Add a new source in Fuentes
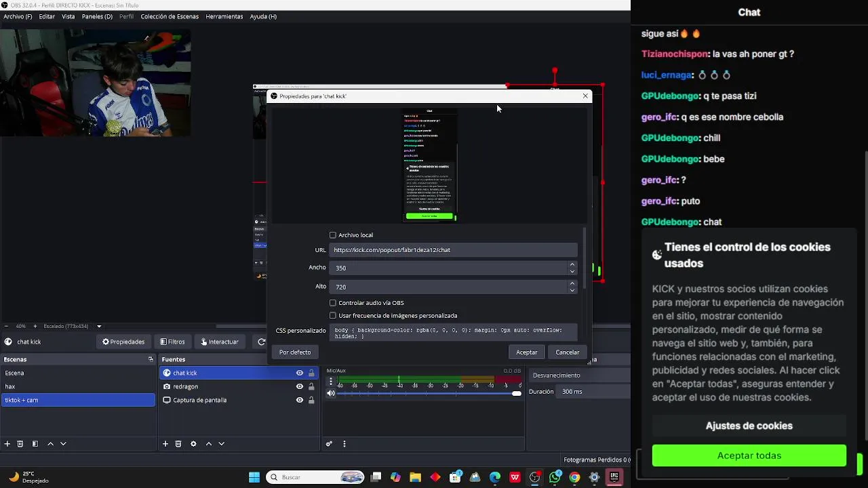The height and width of the screenshot is (488, 868). [165, 444]
